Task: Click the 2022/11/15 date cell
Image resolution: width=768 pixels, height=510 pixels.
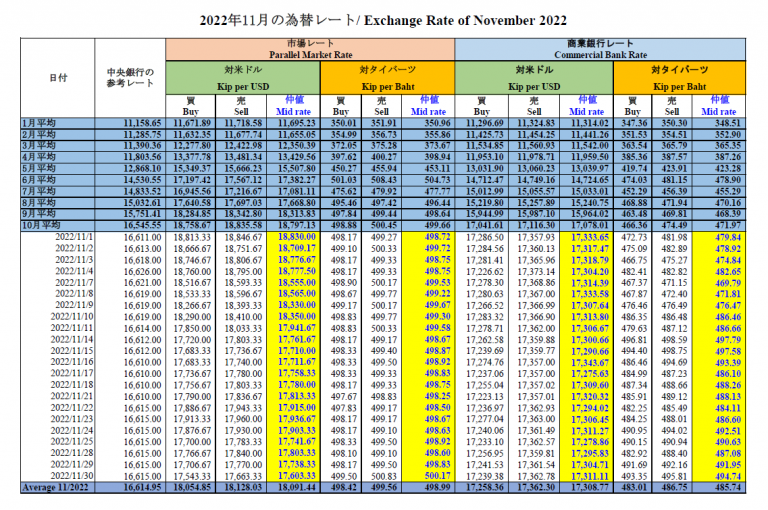Action: [x=74, y=351]
